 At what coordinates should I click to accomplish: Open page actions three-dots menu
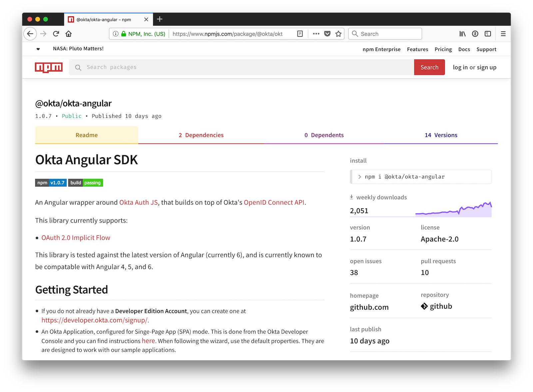(x=316, y=34)
